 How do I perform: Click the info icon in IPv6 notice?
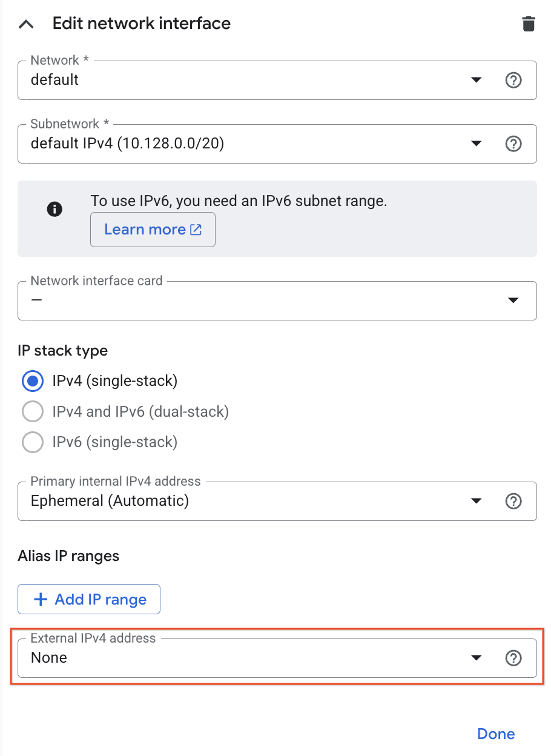pos(54,209)
